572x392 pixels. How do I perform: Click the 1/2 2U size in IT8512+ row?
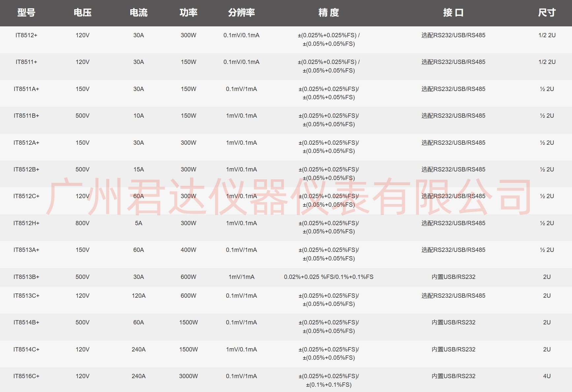[x=547, y=35]
